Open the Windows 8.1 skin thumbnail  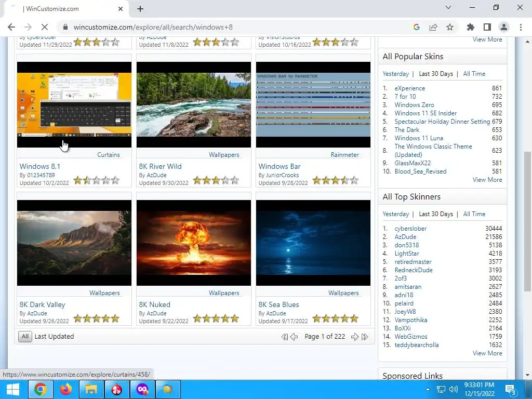coord(74,104)
